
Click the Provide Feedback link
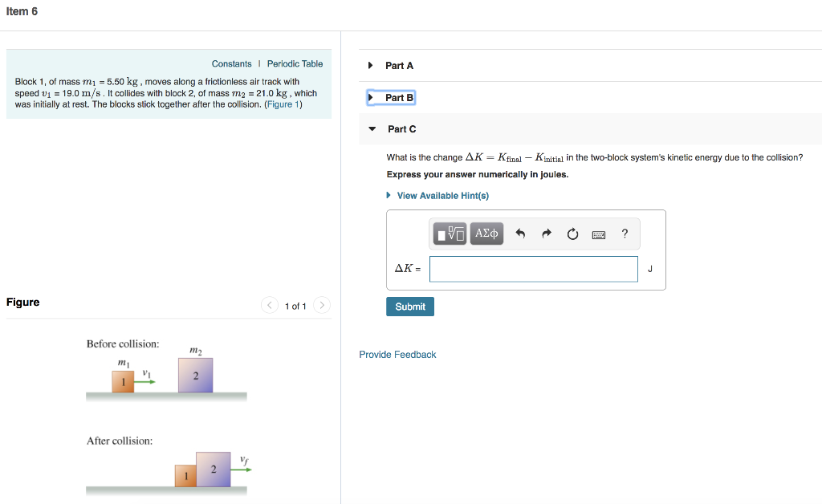point(397,354)
